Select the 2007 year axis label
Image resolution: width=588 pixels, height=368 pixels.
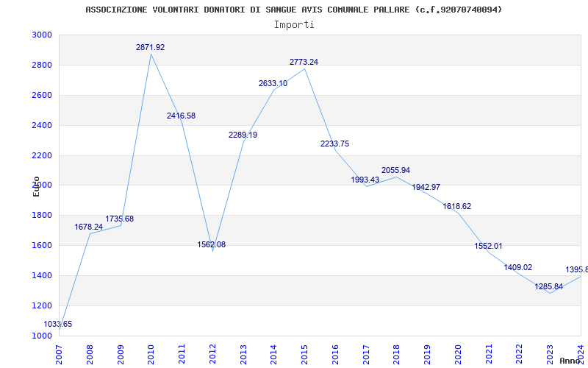pyautogui.click(x=60, y=353)
